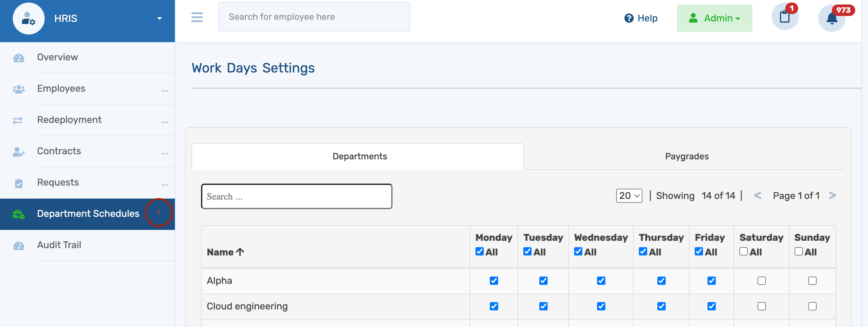Screen dimensions: 868x327
Task: Toggle Thursday All checkbox
Action: [643, 252]
